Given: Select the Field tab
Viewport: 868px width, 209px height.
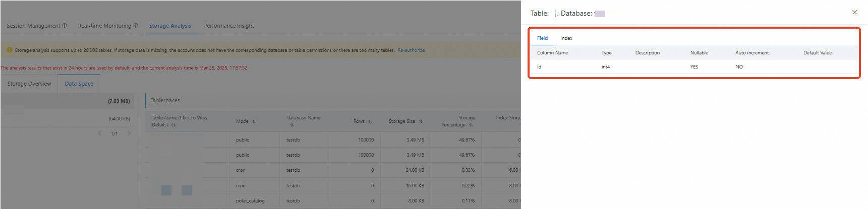Looking at the screenshot, I should click(542, 38).
